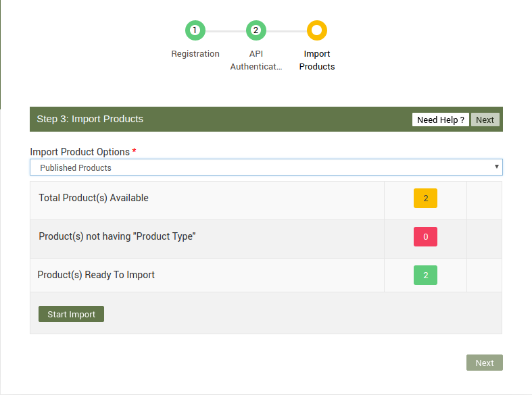Open the Import Product Options dropdown arrow

(x=496, y=167)
